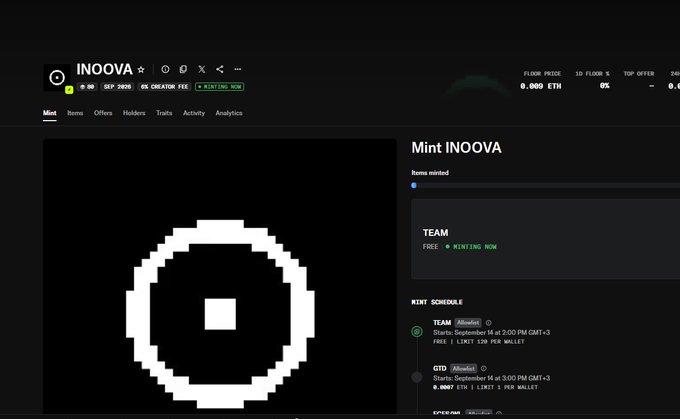Click the 'Mint INOOVA' heading
The height and width of the screenshot is (419, 680).
[x=456, y=148]
